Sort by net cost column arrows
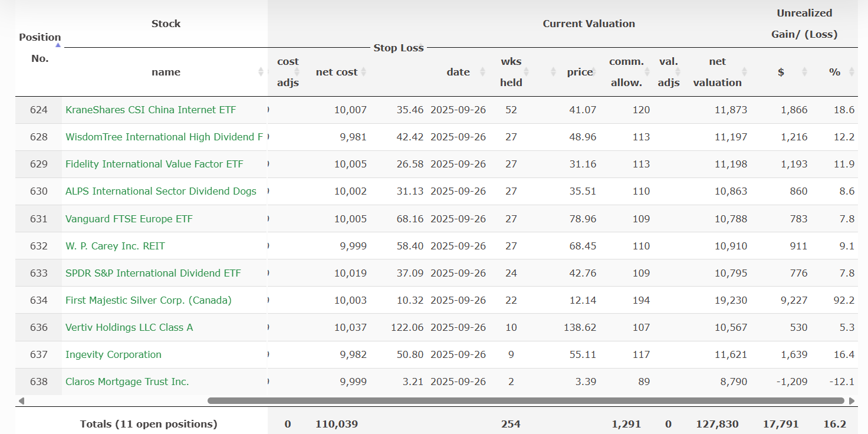The width and height of the screenshot is (868, 434). (x=363, y=72)
